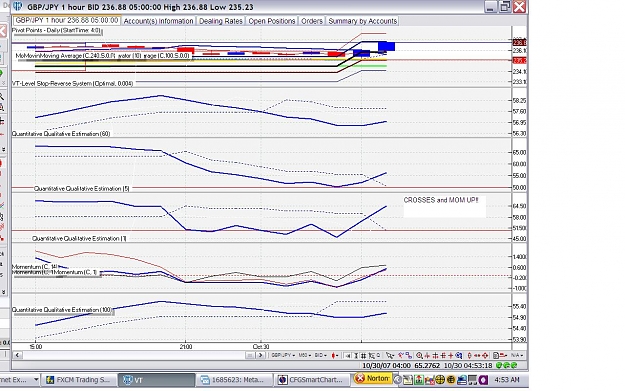Click the blue linked-boxes icon in toolbar
The width and height of the screenshot is (625, 391).
point(409,356)
